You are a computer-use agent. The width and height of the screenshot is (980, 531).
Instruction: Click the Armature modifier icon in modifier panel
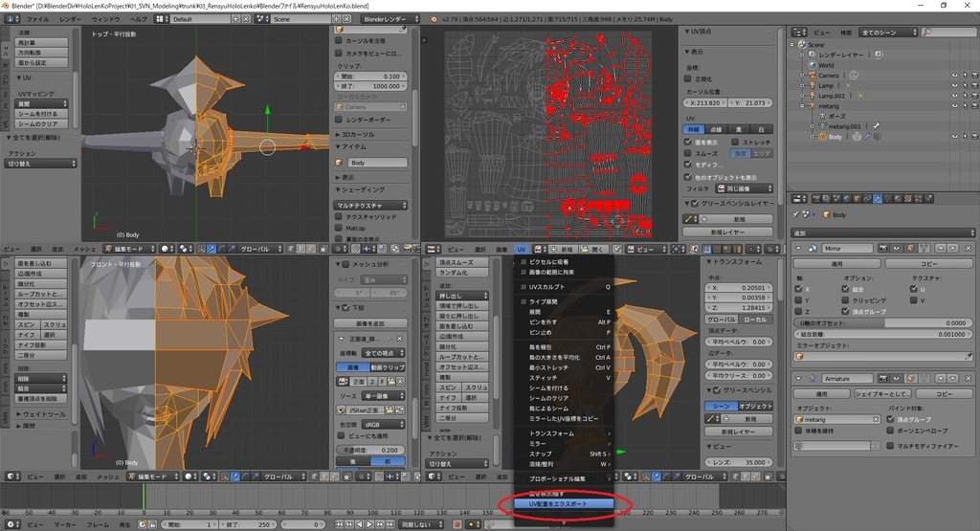[813, 379]
